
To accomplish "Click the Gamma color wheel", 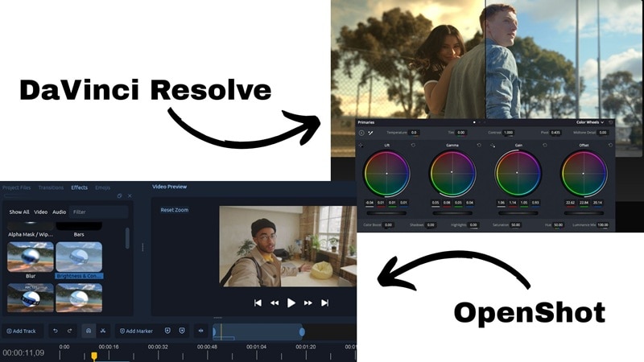I will tap(452, 173).
